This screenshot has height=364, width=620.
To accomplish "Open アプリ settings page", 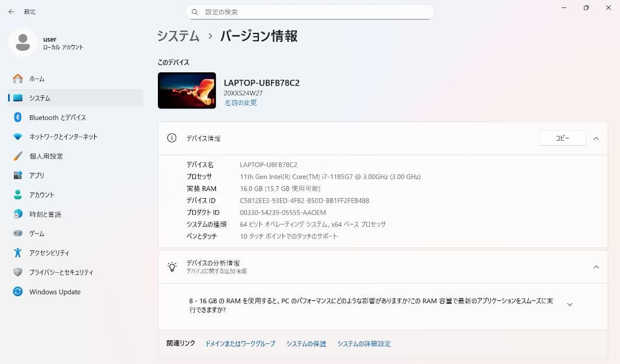I will pos(76,175).
